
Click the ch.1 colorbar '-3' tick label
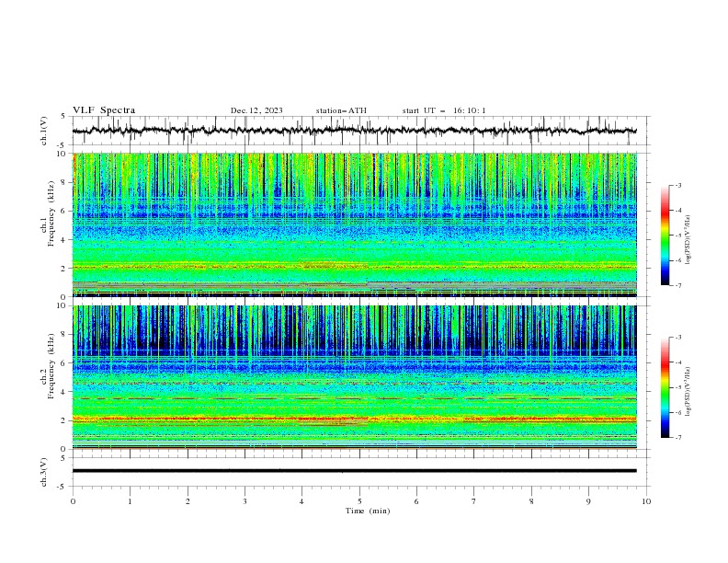pyautogui.click(x=677, y=185)
